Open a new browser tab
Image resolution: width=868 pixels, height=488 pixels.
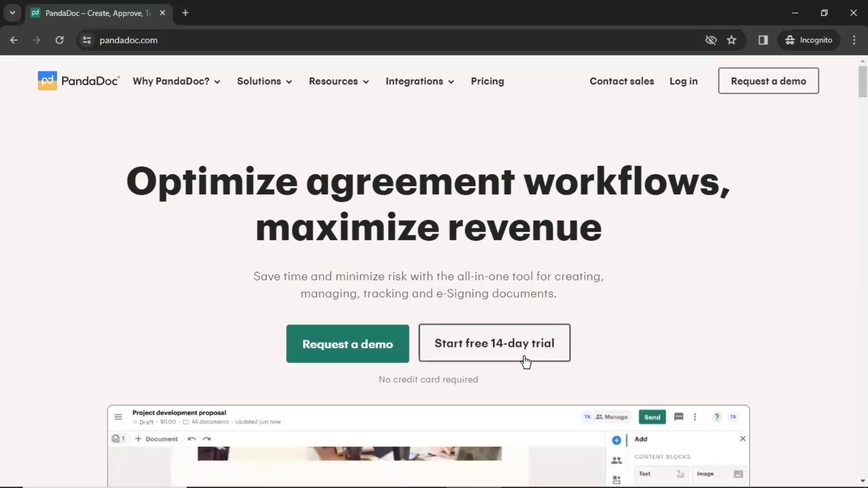(x=185, y=13)
